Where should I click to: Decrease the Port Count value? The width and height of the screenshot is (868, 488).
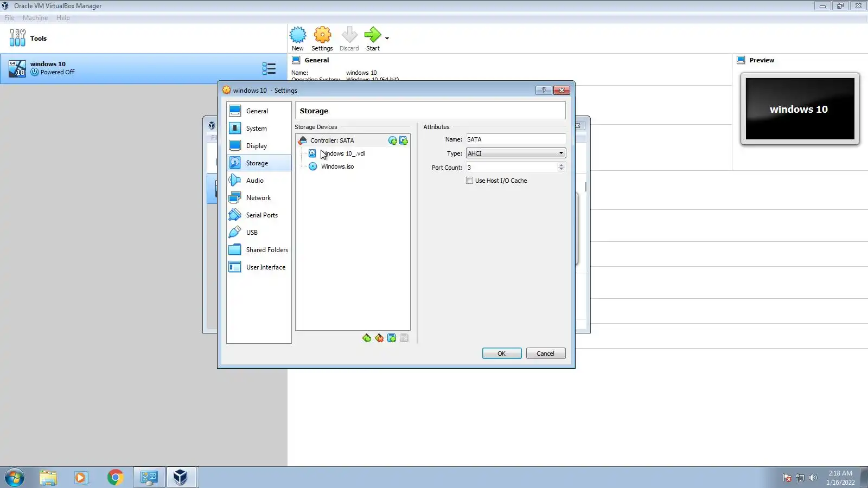click(x=561, y=170)
